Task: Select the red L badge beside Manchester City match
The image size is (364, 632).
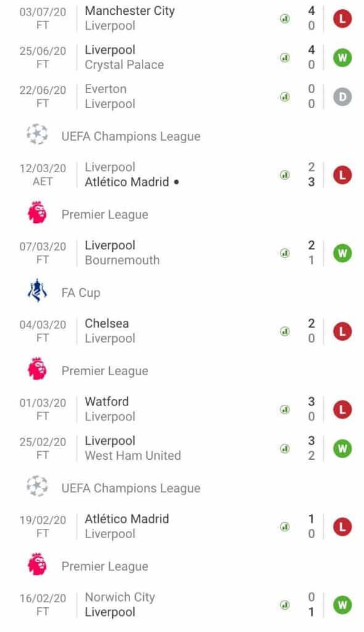Action: [342, 17]
